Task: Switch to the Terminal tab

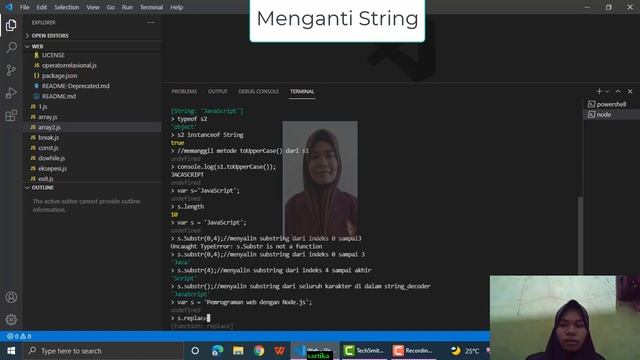Action: (302, 91)
